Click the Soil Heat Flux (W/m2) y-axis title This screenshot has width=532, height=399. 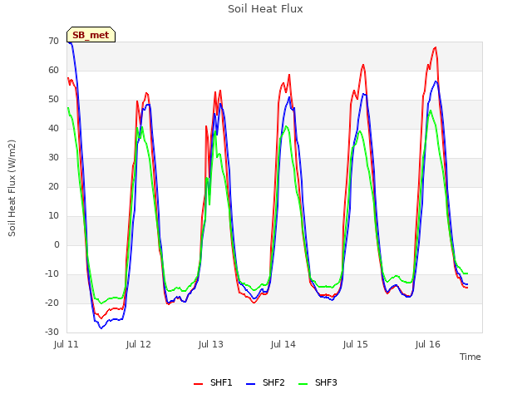12,188
